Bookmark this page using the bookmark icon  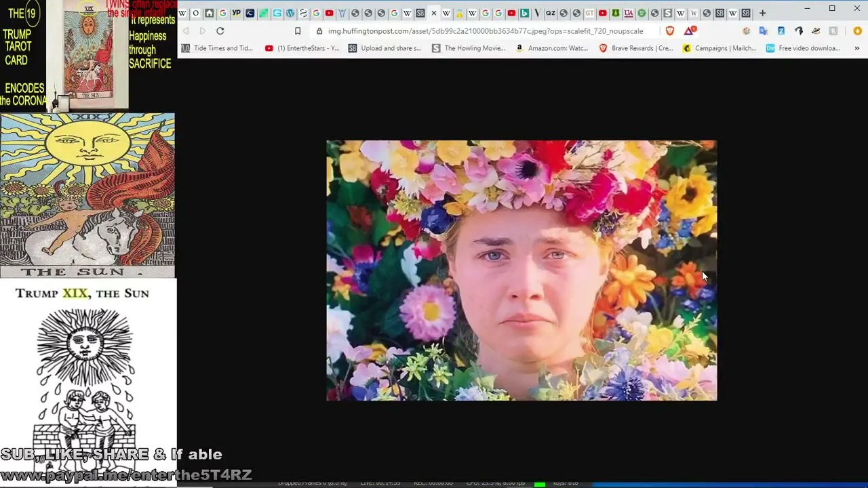pos(298,31)
